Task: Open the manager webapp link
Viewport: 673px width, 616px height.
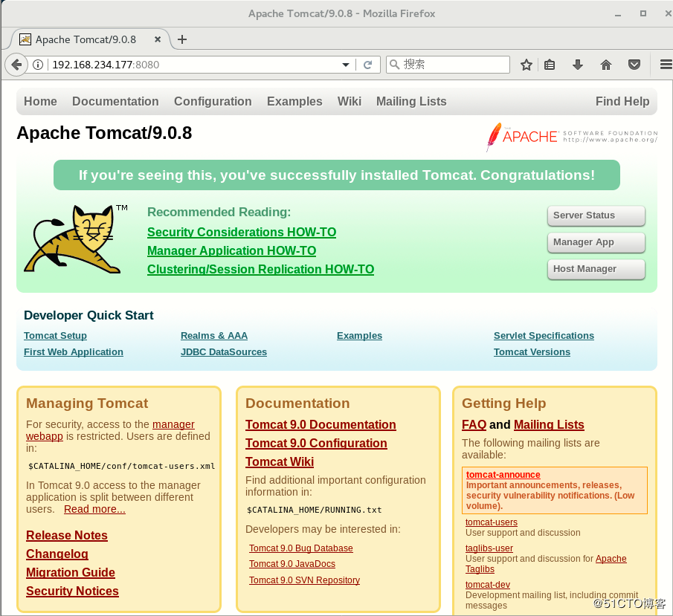Action: 173,424
